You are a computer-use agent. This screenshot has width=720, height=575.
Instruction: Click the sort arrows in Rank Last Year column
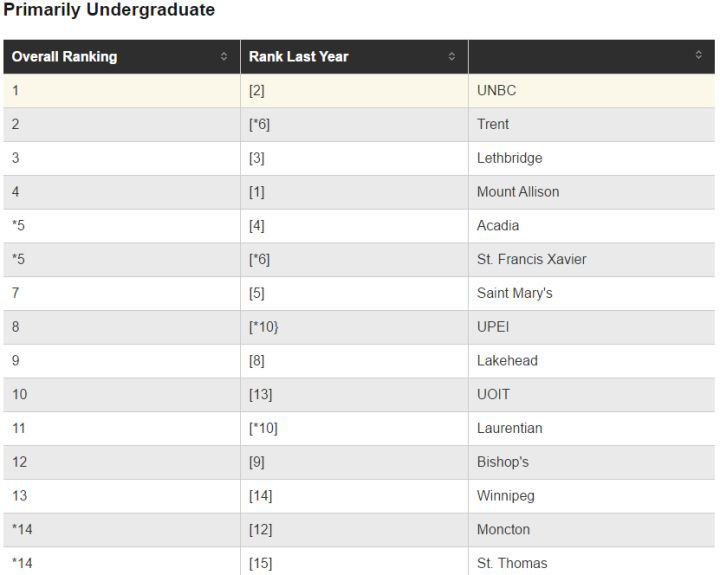click(x=452, y=57)
